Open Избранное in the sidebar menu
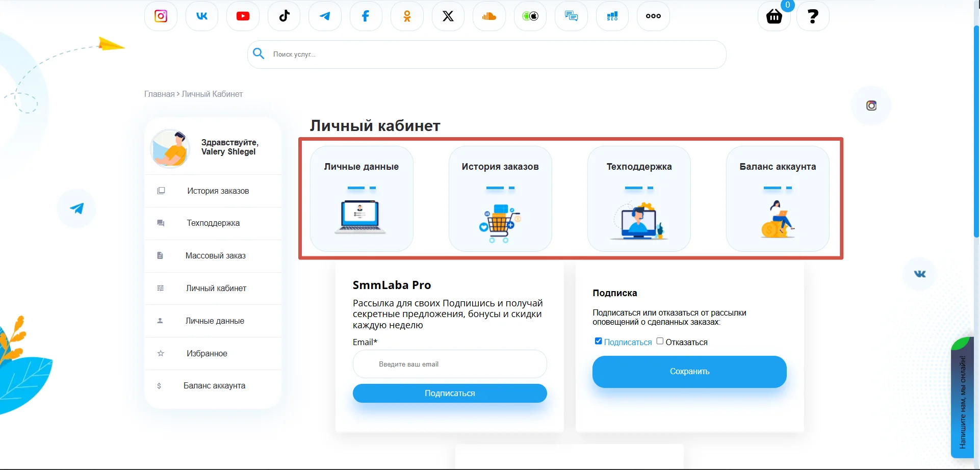This screenshot has height=470, width=980. 213,353
